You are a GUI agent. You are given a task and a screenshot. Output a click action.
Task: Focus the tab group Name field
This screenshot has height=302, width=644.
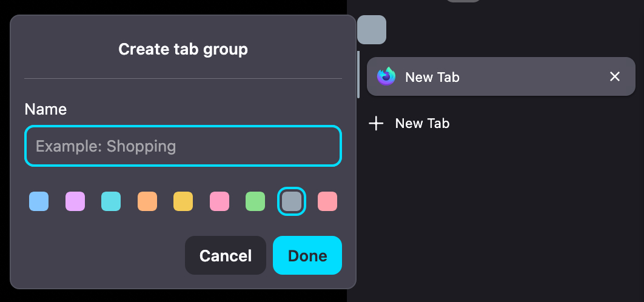pyautogui.click(x=183, y=146)
